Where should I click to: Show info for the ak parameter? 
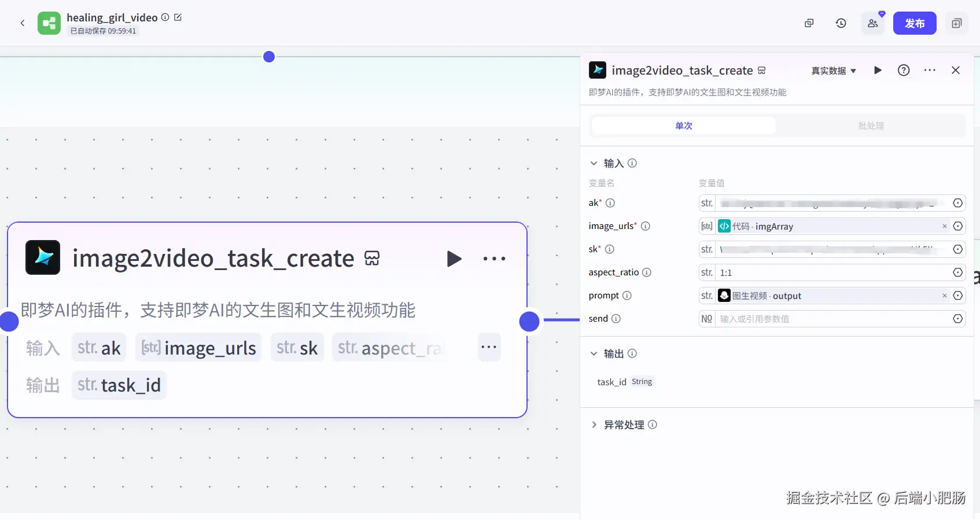click(610, 203)
